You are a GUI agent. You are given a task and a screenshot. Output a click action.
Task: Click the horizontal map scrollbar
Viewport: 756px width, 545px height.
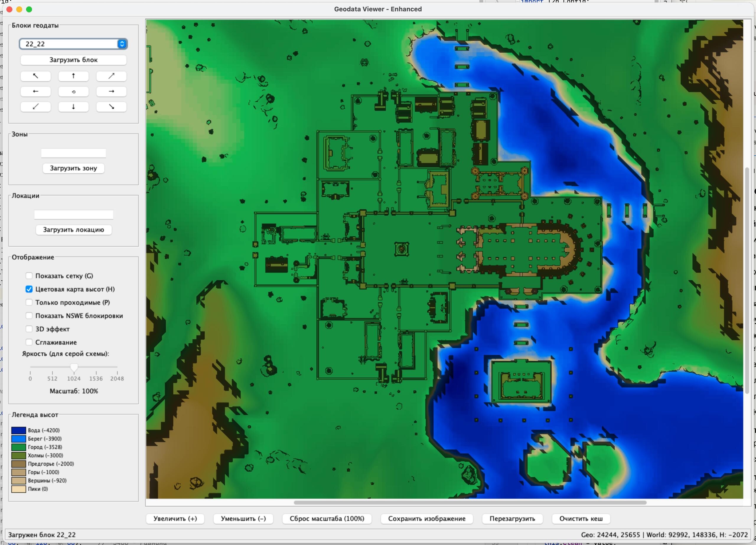click(470, 502)
